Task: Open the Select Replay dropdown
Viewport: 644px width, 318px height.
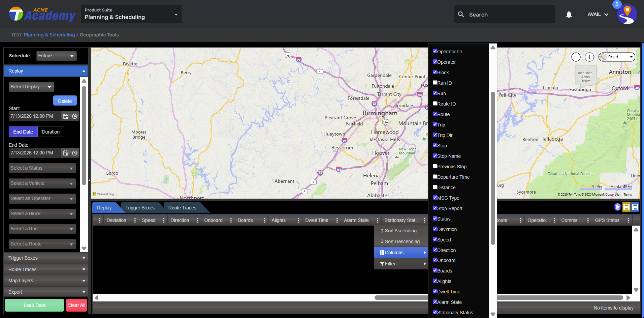Action: pos(31,87)
